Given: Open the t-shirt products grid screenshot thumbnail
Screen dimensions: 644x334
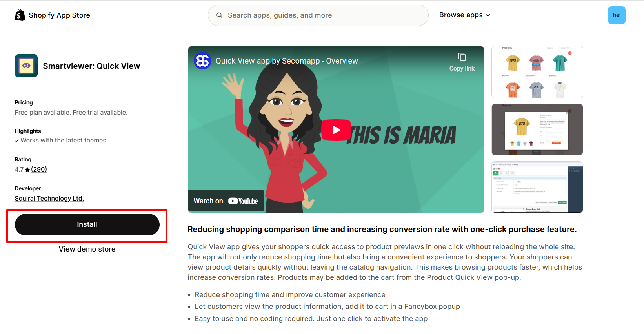Looking at the screenshot, I should (x=537, y=72).
